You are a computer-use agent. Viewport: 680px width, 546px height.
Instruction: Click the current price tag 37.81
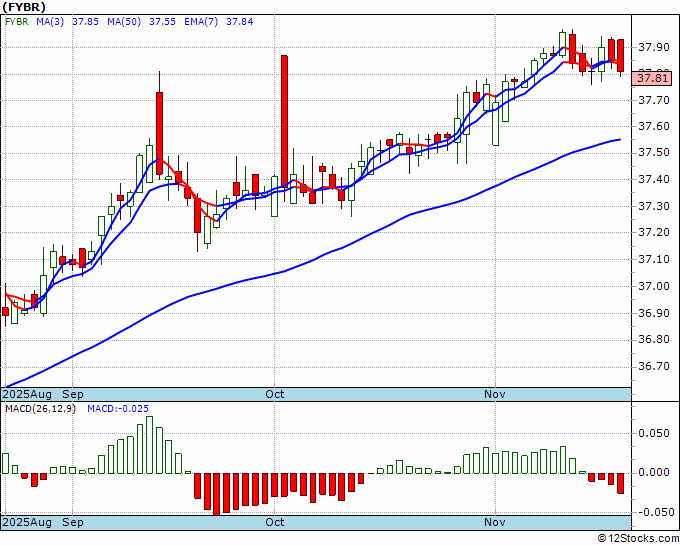pos(652,78)
